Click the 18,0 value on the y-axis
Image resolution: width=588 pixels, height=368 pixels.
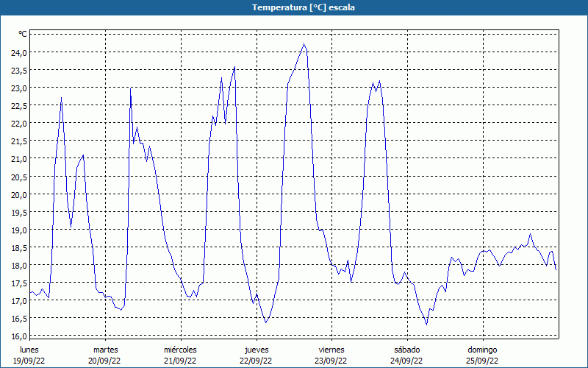(x=19, y=265)
